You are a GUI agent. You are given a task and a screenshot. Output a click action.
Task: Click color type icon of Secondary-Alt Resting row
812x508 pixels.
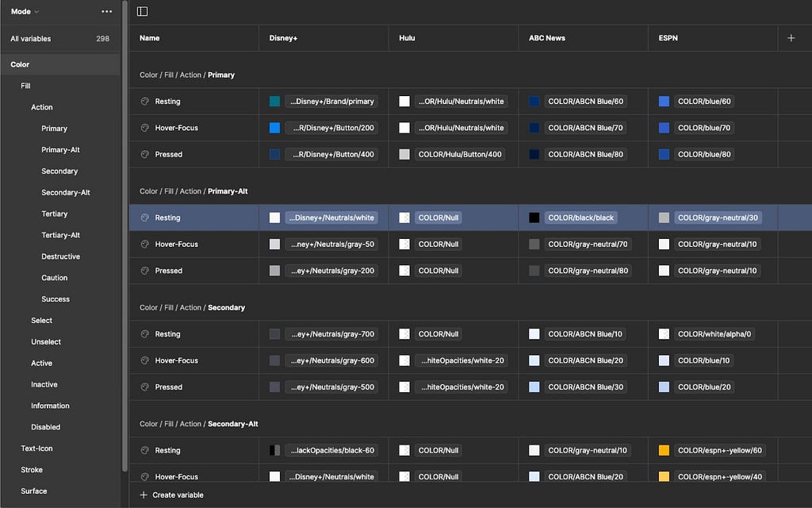coord(145,451)
